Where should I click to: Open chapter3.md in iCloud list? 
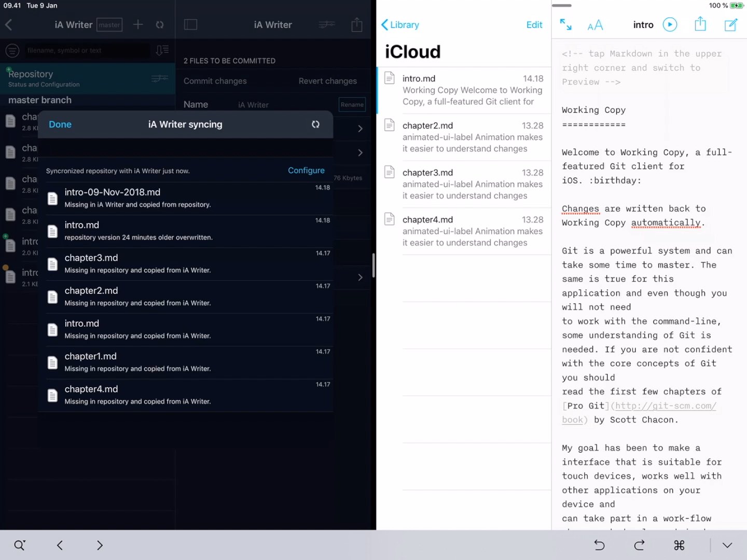(464, 184)
